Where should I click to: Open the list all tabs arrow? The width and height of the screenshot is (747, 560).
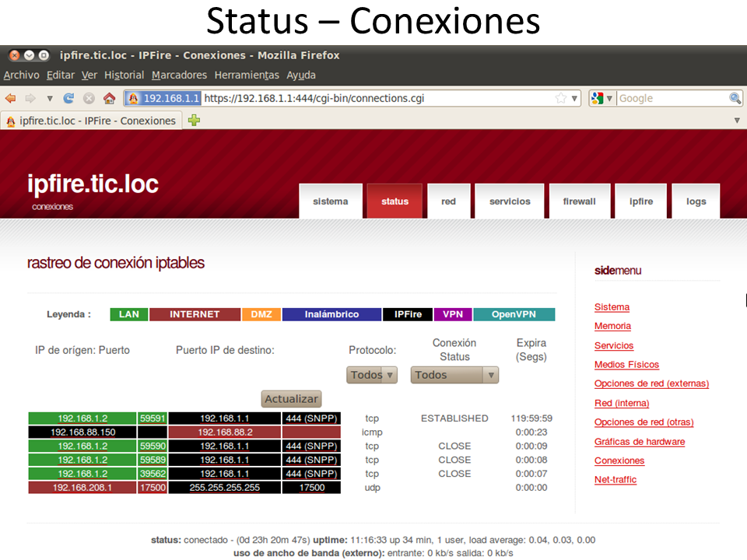tap(737, 121)
